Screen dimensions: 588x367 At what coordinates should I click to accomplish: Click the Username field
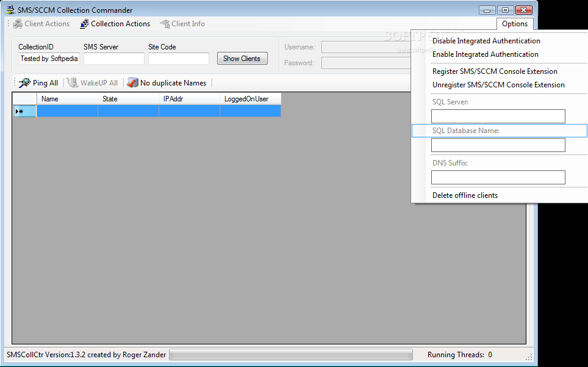click(x=366, y=47)
